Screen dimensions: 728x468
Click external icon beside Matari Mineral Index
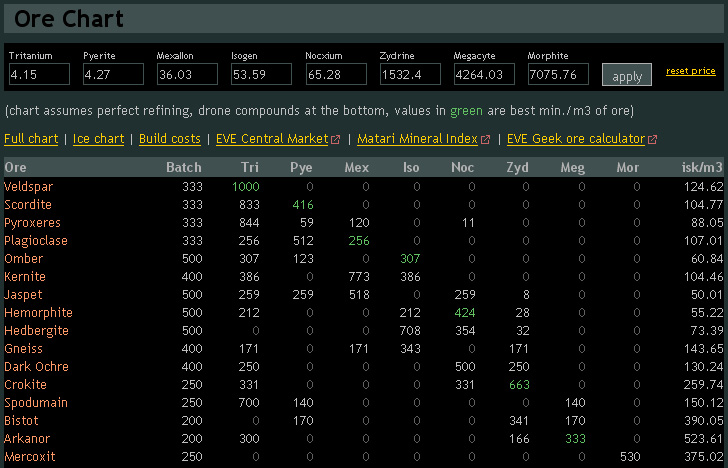[x=485, y=139]
